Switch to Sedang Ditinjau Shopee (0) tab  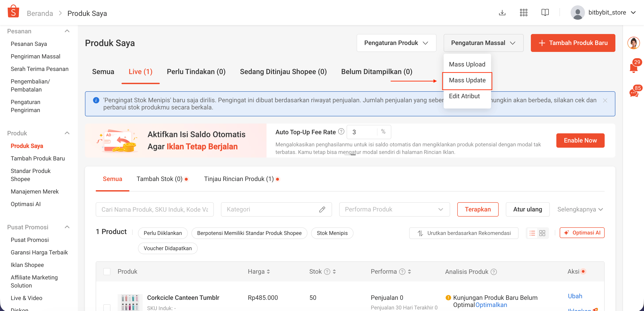283,72
